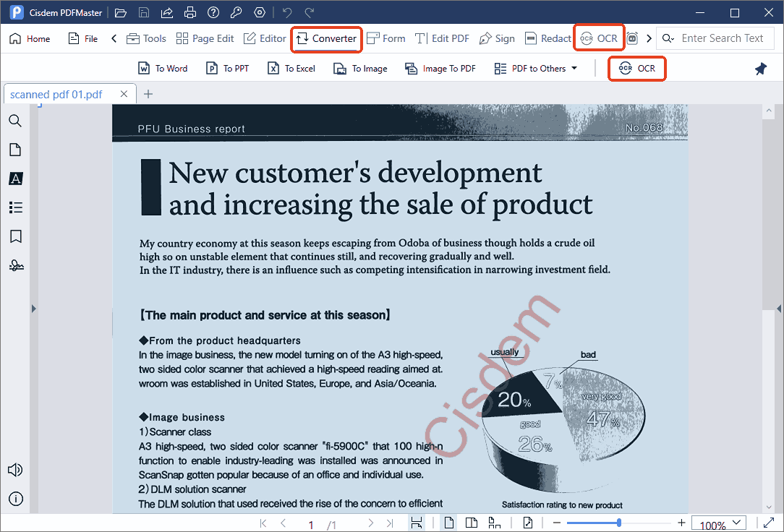
Task: Switch to the Page Edit tab
Action: (x=205, y=38)
